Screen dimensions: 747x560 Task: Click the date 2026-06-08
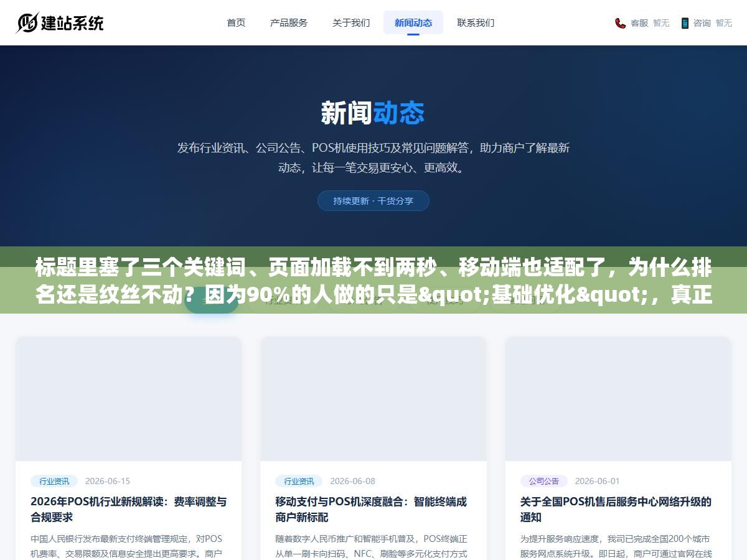(x=352, y=481)
